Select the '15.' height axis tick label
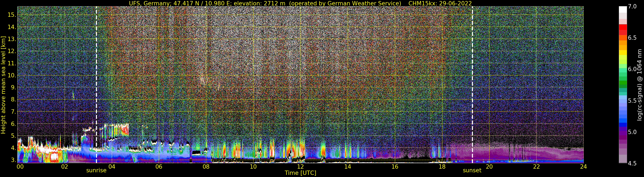This screenshot has width=644, height=177. tap(12, 15)
